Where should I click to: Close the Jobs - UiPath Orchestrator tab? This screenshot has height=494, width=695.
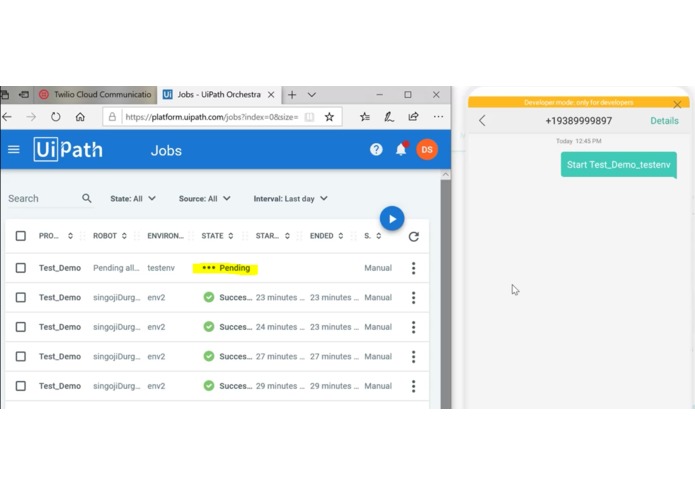pos(271,94)
